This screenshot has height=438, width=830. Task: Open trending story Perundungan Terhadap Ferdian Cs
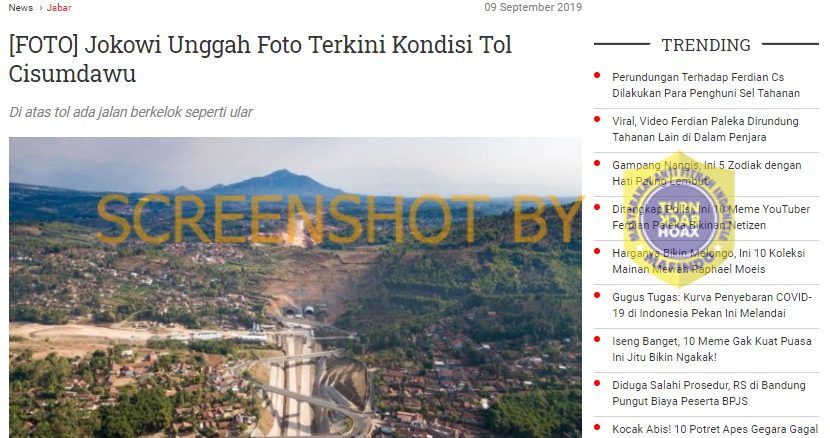pyautogui.click(x=706, y=85)
